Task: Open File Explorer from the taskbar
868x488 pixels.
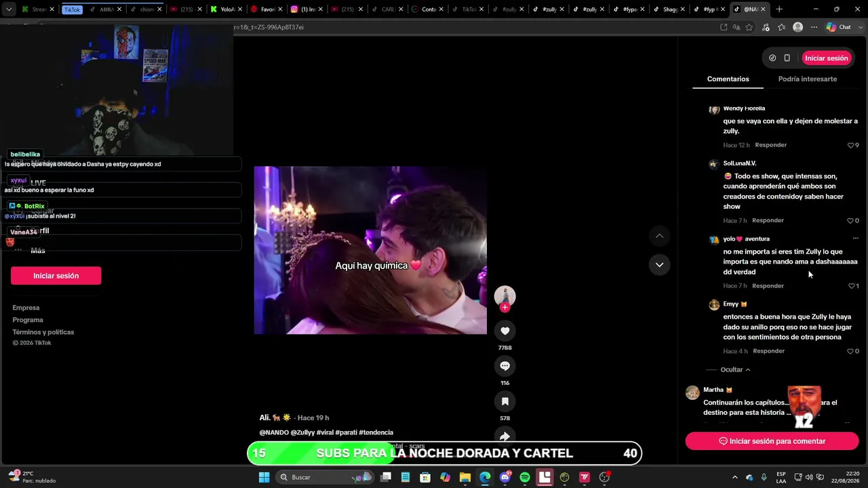Action: click(x=465, y=477)
